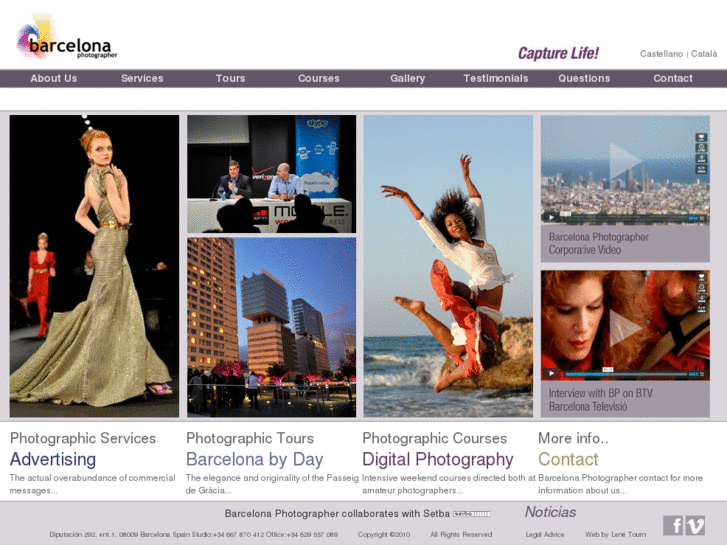Click the Vimeo logo in BTV interview controls
The width and height of the screenshot is (727, 545).
coord(693,374)
